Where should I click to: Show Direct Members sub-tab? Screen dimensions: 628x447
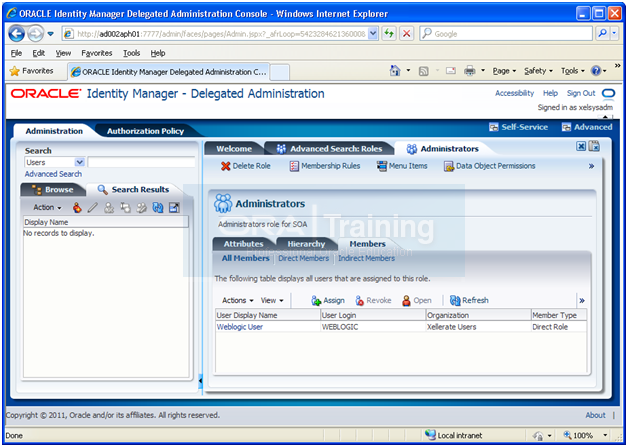point(304,258)
